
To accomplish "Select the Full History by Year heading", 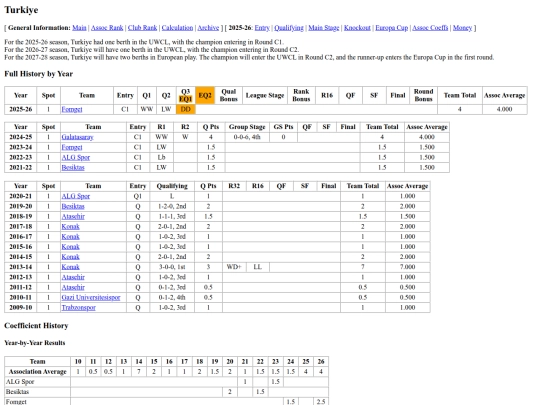I will click(39, 74).
